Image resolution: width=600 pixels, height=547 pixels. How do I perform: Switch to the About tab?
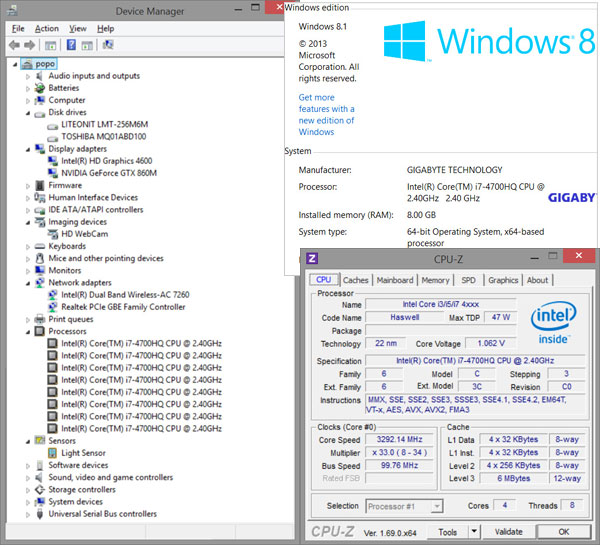537,280
